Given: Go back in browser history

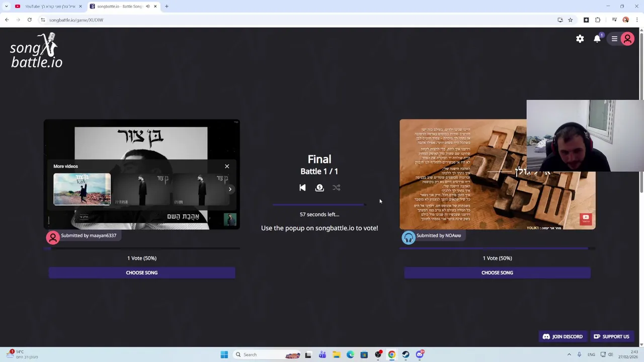Looking at the screenshot, I should click(x=7, y=20).
